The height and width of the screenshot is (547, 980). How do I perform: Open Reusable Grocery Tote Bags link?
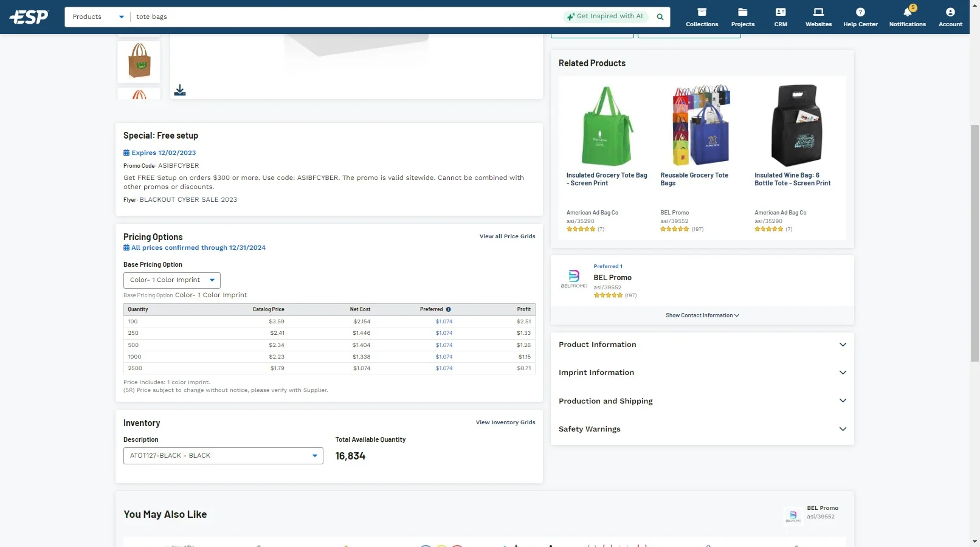click(694, 179)
